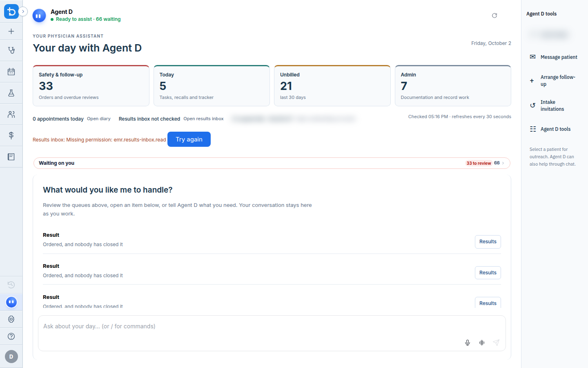Expand the left sidebar with the chevron
The height and width of the screenshot is (368, 588).
tap(23, 11)
